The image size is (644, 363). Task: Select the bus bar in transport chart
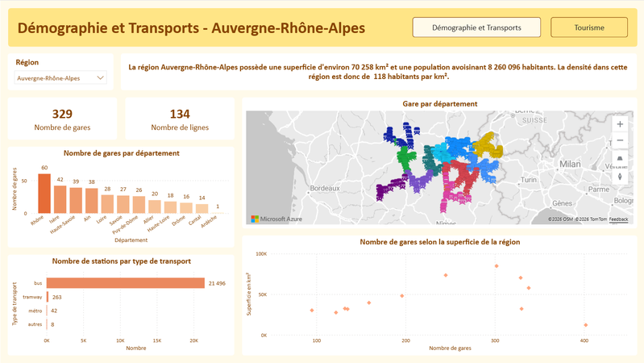pyautogui.click(x=125, y=282)
